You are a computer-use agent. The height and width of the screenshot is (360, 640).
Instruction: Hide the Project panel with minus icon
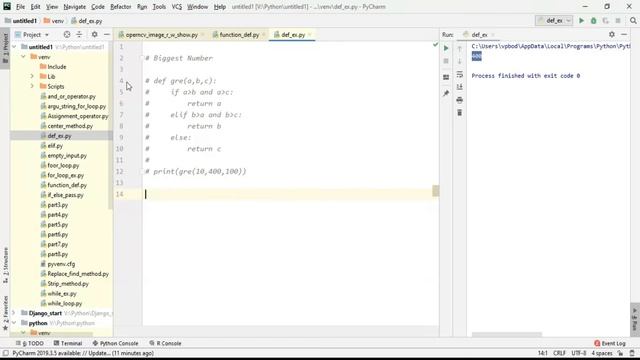107,35
